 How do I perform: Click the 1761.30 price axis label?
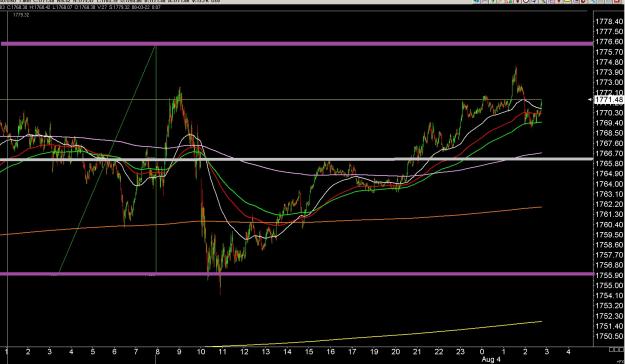pyautogui.click(x=609, y=214)
